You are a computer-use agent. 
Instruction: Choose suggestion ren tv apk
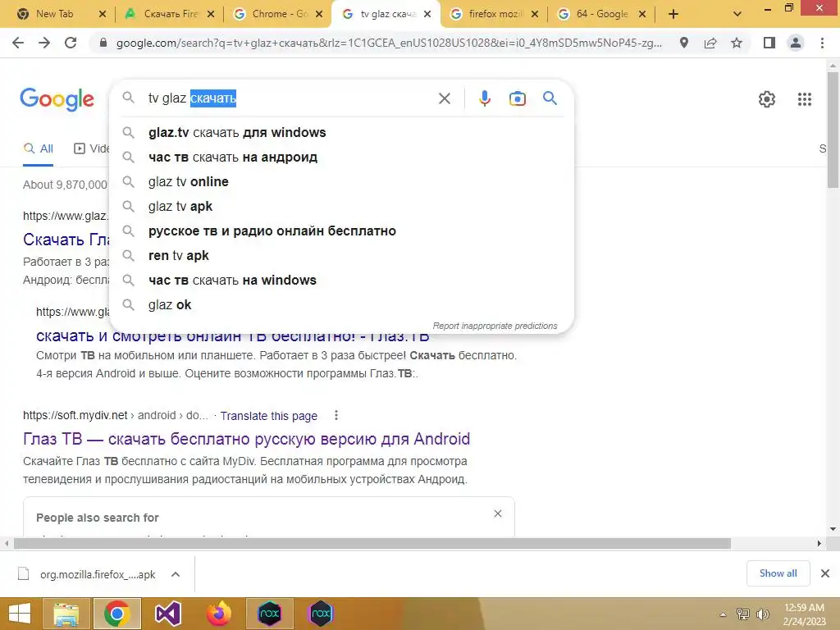342,256
